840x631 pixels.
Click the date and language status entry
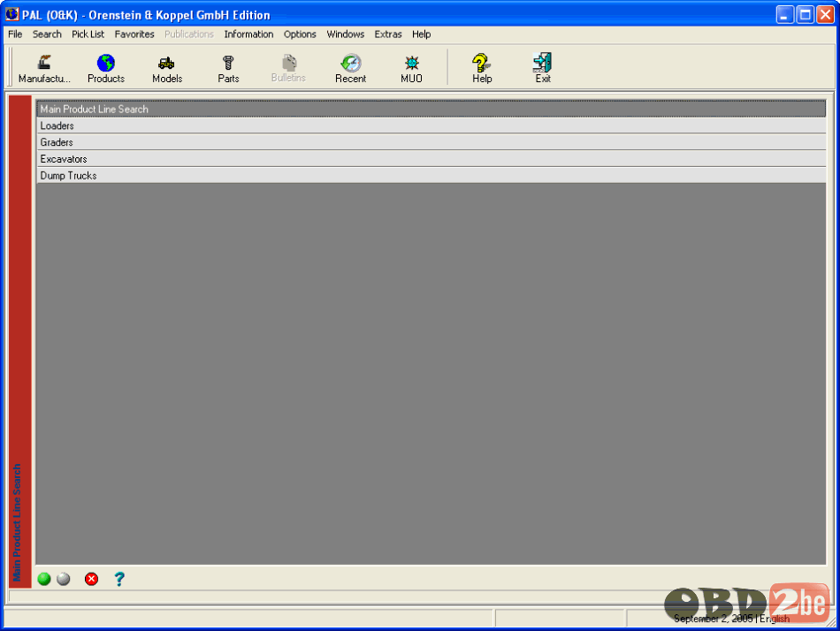click(x=731, y=619)
